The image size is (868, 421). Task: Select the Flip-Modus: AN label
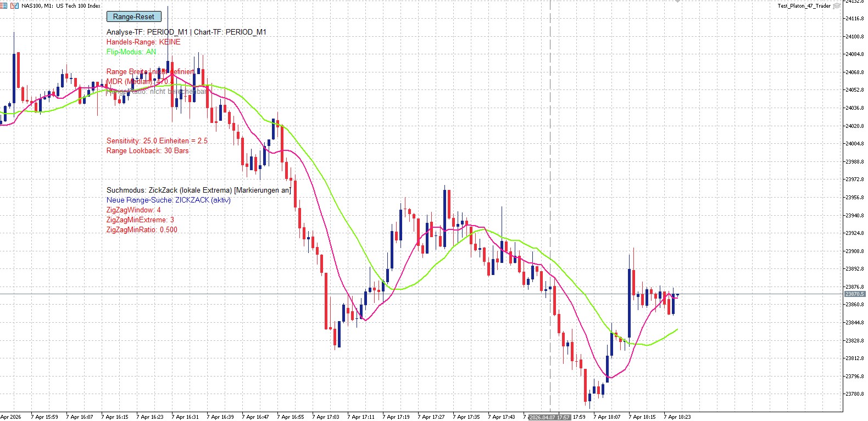click(x=131, y=52)
